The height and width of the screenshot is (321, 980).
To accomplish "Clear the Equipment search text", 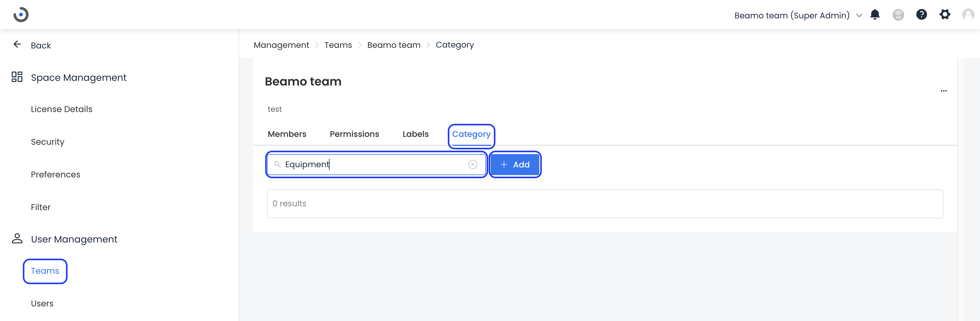I will click(x=473, y=165).
